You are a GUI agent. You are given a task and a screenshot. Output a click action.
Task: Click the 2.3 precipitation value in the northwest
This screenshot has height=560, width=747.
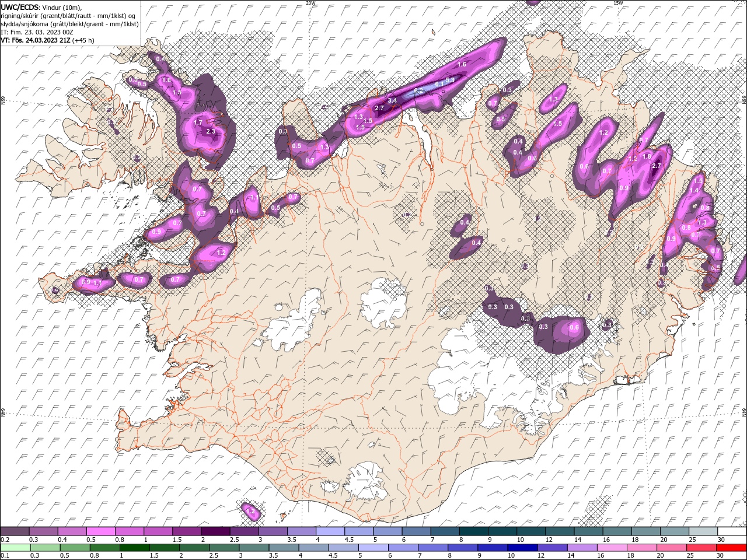click(211, 131)
